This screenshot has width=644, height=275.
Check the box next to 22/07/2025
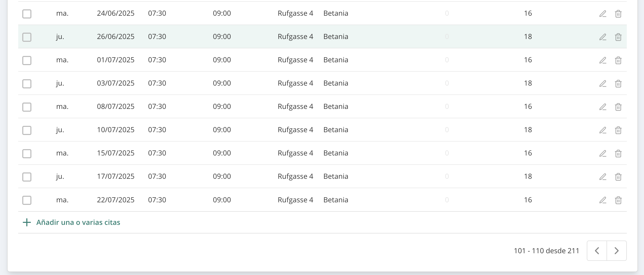pyautogui.click(x=27, y=200)
